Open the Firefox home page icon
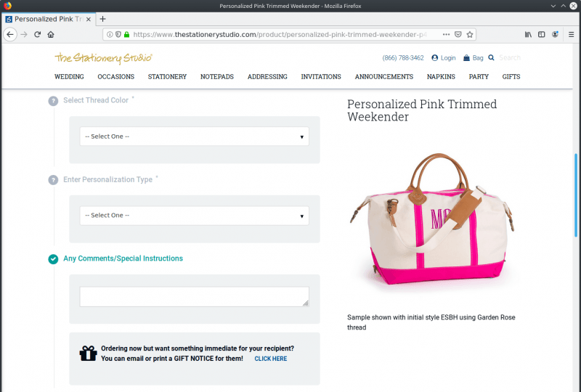Screen dimensions: 581x392 click(x=51, y=34)
